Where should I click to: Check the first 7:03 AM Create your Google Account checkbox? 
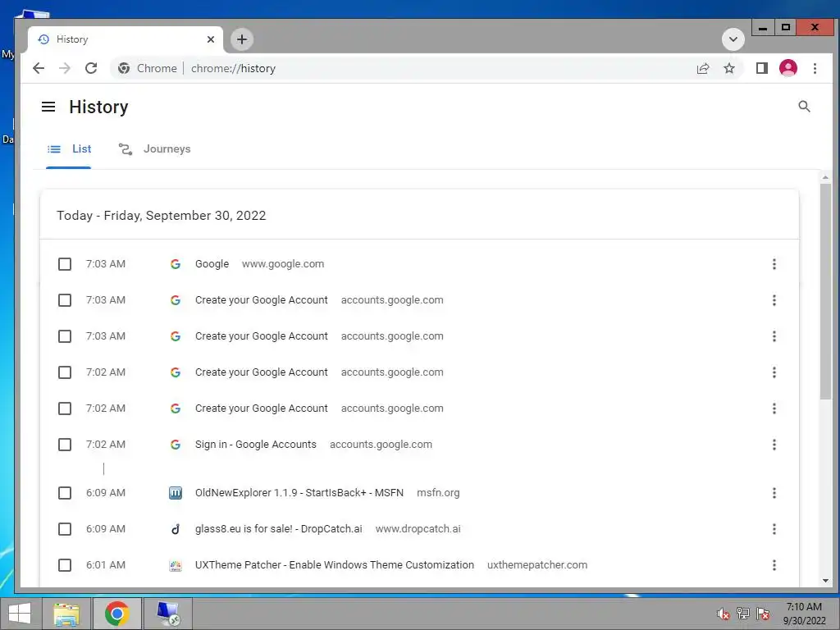click(x=65, y=300)
